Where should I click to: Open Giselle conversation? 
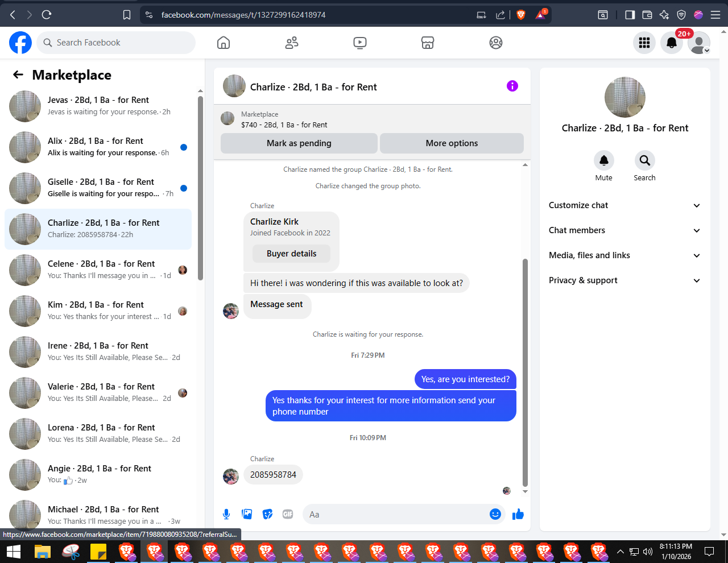(x=98, y=188)
